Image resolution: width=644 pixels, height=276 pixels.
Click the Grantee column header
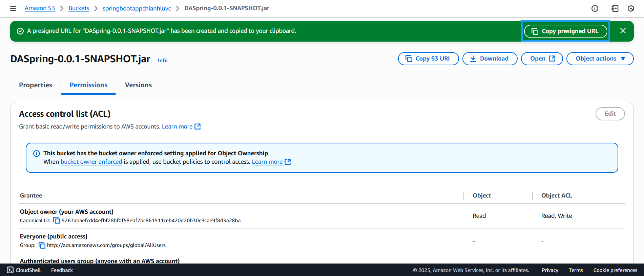point(31,195)
